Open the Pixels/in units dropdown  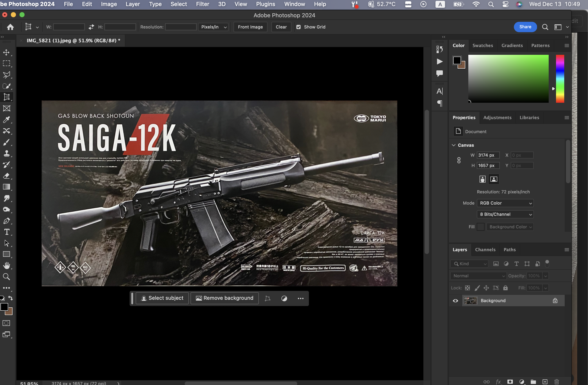point(213,27)
